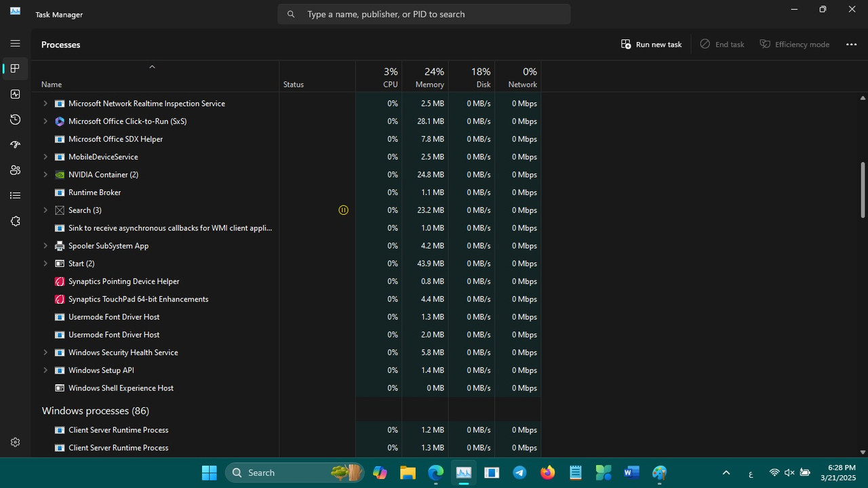
Task: Open the App history page icon
Action: point(15,119)
